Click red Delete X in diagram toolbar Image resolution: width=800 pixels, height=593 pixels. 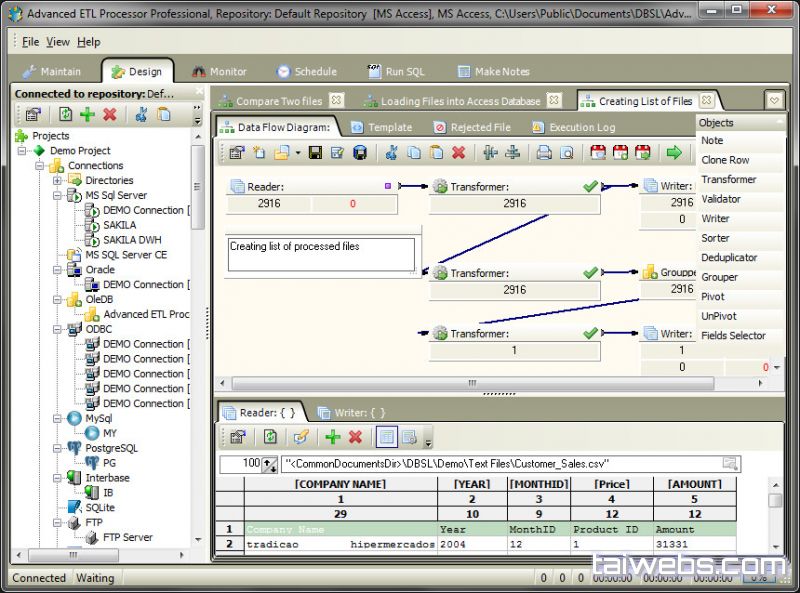click(x=458, y=153)
